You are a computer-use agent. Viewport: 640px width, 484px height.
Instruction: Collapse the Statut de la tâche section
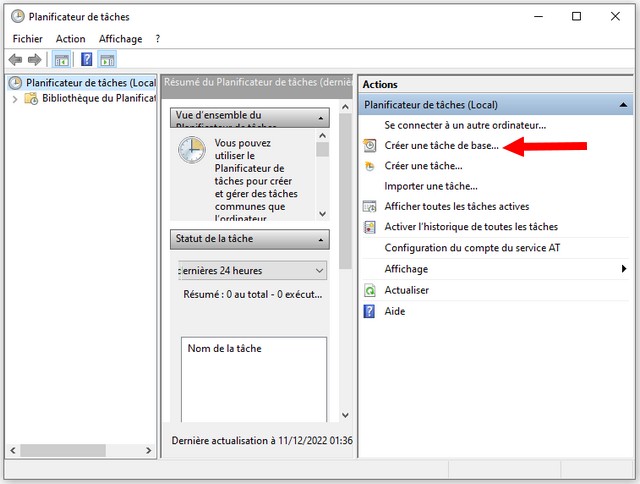(x=322, y=240)
